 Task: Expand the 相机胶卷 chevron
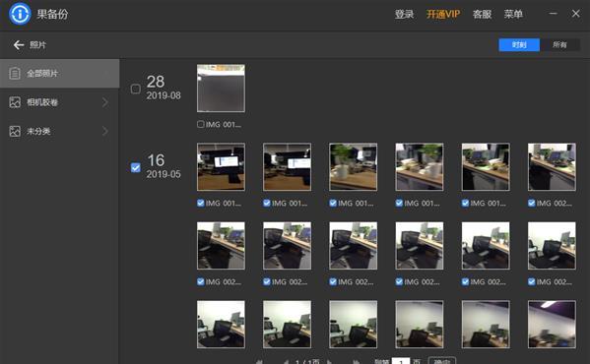pos(105,102)
